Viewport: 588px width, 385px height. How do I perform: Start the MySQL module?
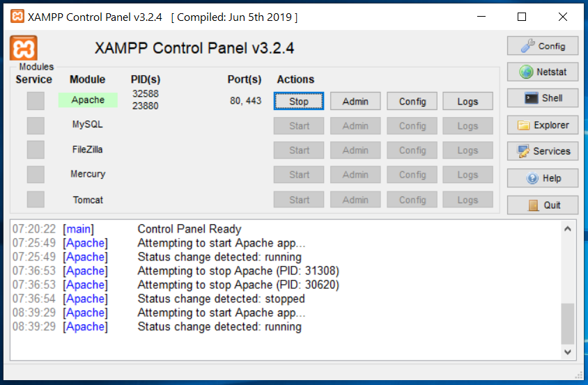point(298,125)
